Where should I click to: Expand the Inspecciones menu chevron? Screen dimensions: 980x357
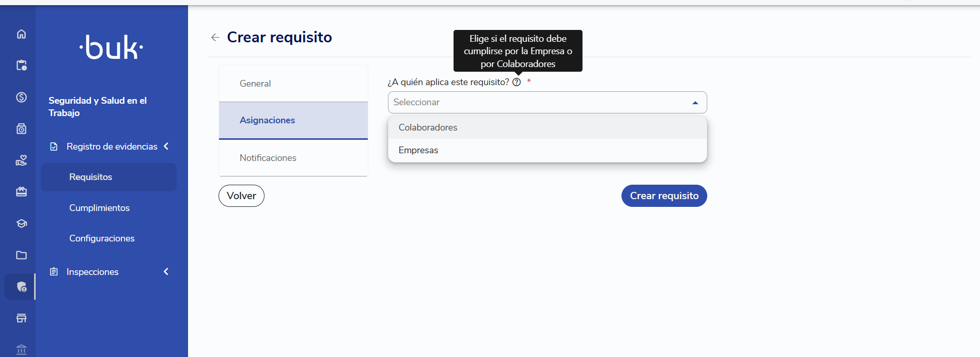coord(166,271)
